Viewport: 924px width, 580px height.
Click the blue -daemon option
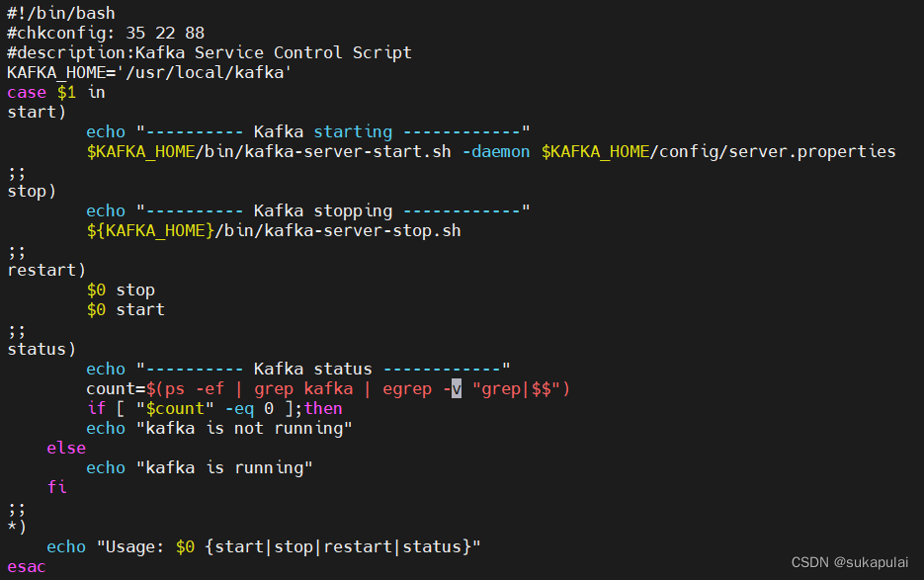[x=496, y=152]
